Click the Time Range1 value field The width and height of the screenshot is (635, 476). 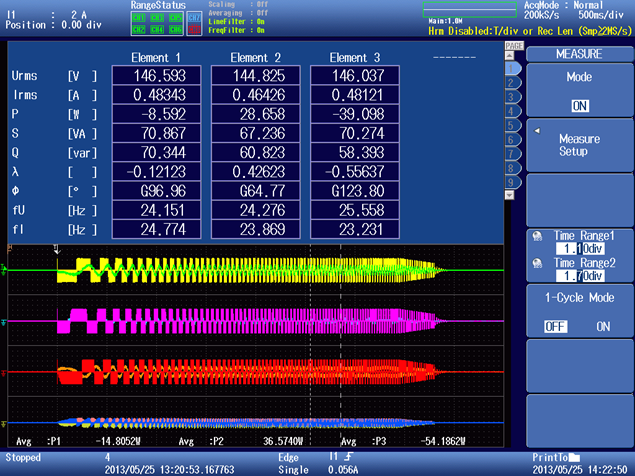coord(580,248)
